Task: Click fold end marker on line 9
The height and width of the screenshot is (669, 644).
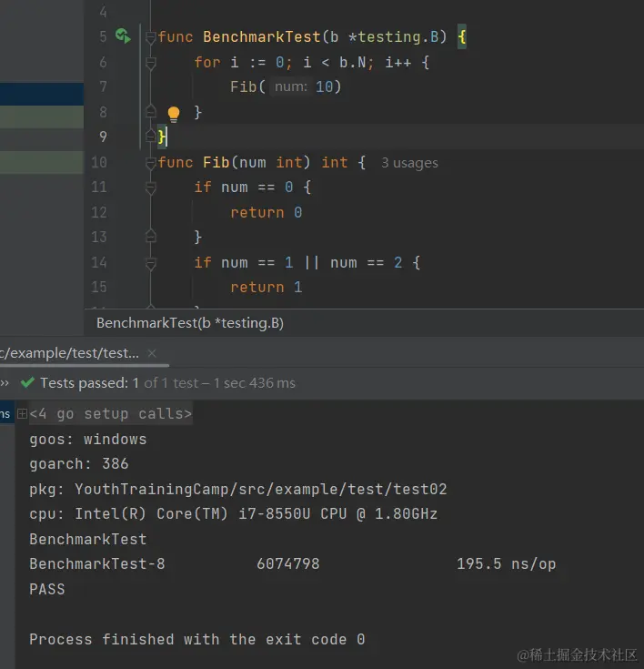Action: 150,137
